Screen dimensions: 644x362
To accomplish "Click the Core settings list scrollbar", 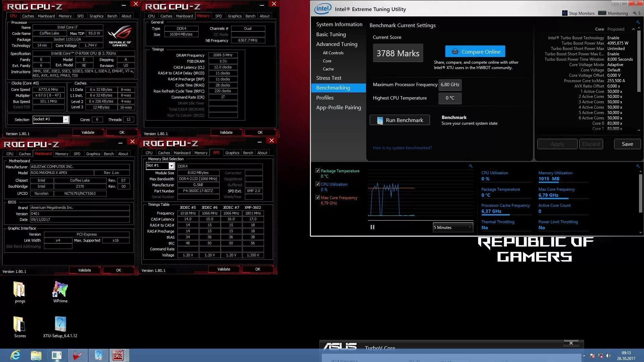I will [639, 60].
